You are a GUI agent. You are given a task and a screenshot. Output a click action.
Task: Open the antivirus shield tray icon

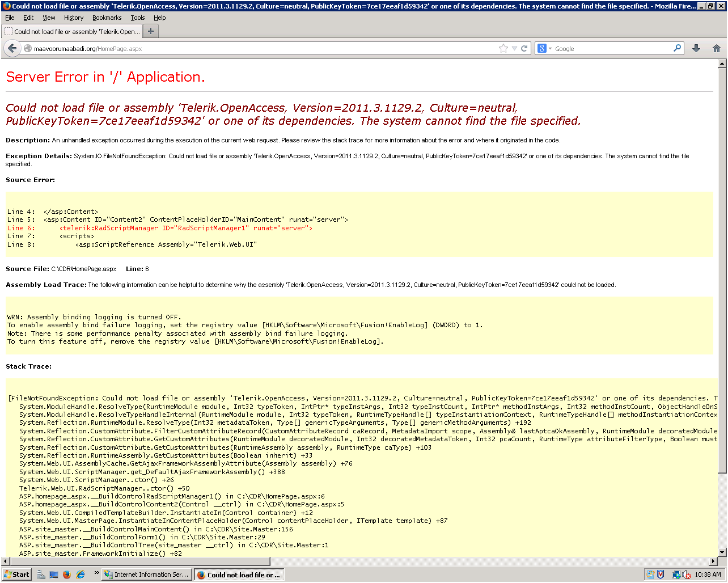[x=661, y=574]
